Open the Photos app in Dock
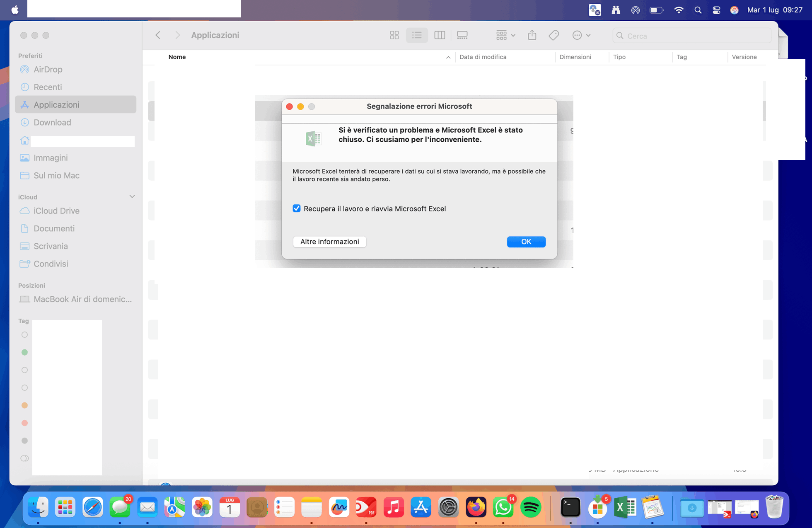Screen dimensions: 812x528 pyautogui.click(x=202, y=507)
